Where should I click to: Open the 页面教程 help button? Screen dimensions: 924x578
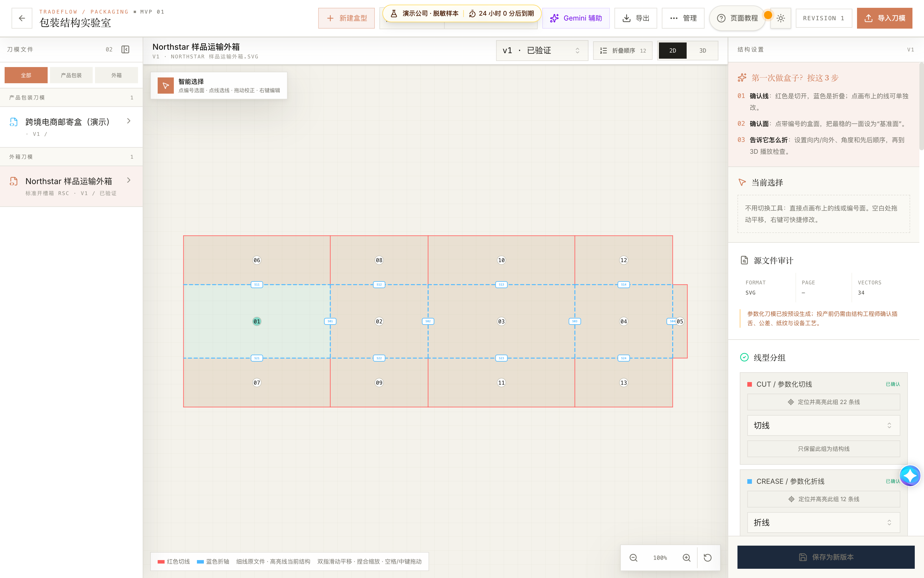[x=737, y=18]
